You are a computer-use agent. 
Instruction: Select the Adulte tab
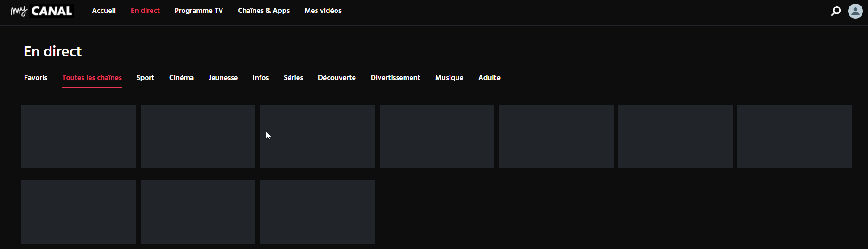point(489,78)
